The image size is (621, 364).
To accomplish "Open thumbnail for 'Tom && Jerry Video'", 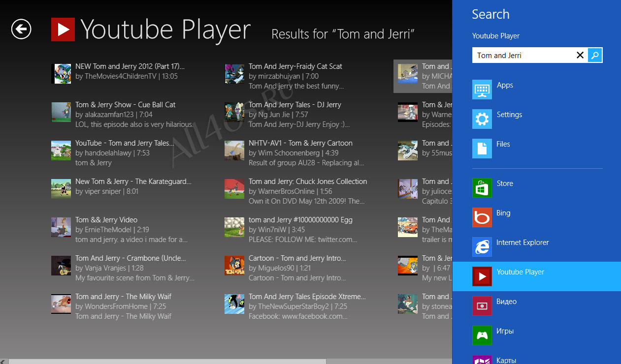I will [61, 227].
